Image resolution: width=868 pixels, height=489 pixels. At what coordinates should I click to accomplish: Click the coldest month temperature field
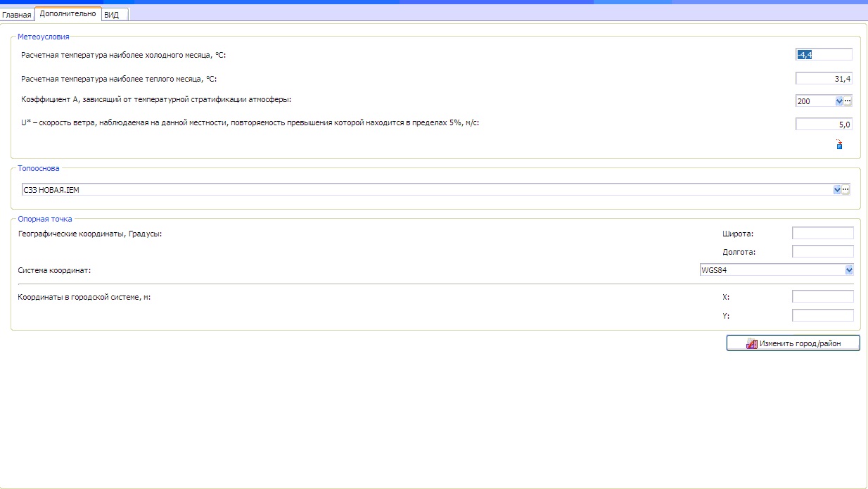tap(823, 55)
